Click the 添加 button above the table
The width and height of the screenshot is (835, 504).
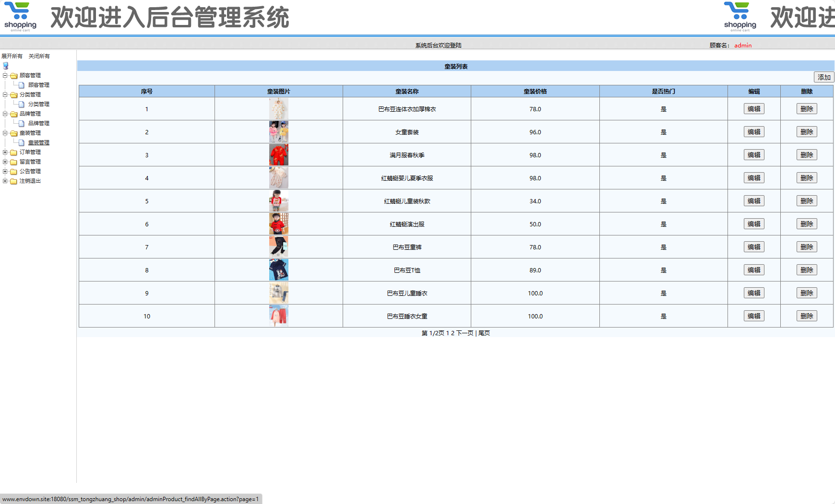[x=823, y=77]
